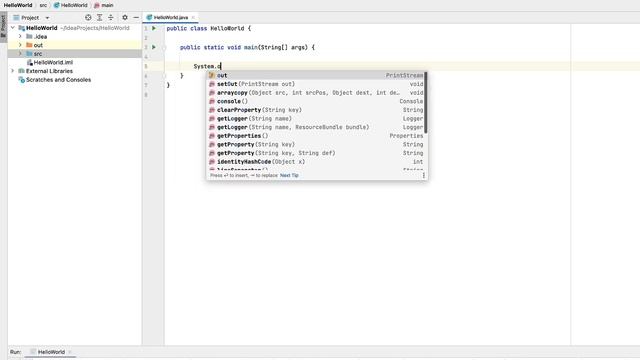Screen dimensions: 640x360
Task: Click line number 8 in gutter
Action: (146, 95)
